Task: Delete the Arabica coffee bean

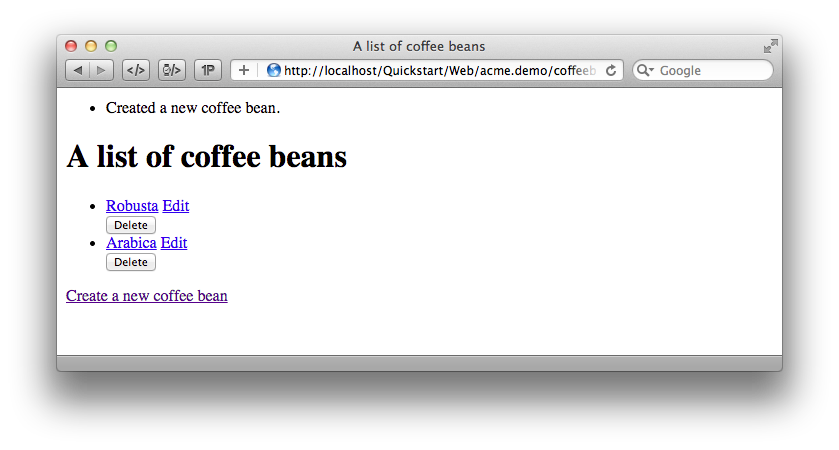Action: point(131,262)
